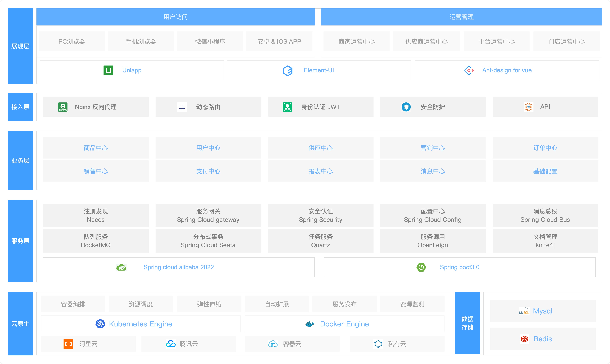Select the 展现层 layer label

tap(20, 46)
